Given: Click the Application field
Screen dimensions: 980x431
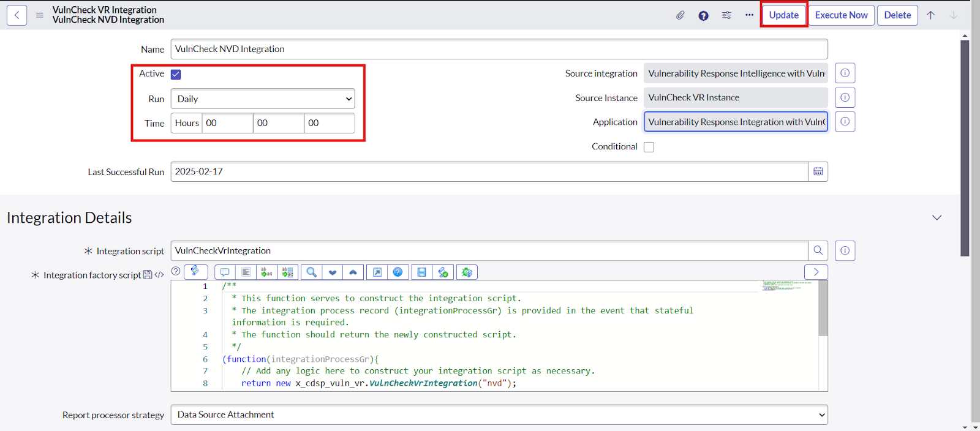Looking at the screenshot, I should pyautogui.click(x=736, y=121).
